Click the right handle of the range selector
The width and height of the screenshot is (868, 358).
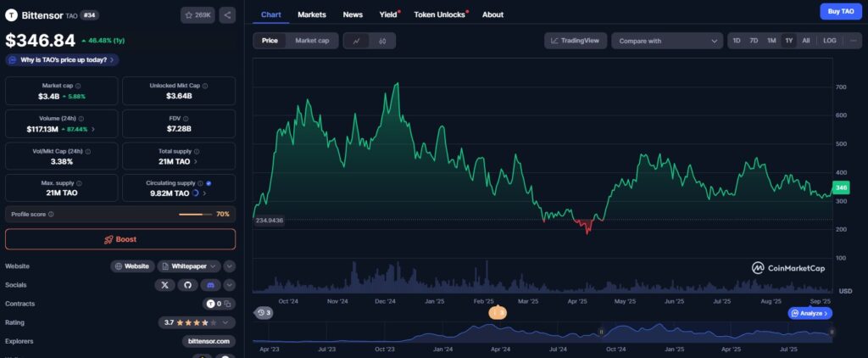point(832,332)
